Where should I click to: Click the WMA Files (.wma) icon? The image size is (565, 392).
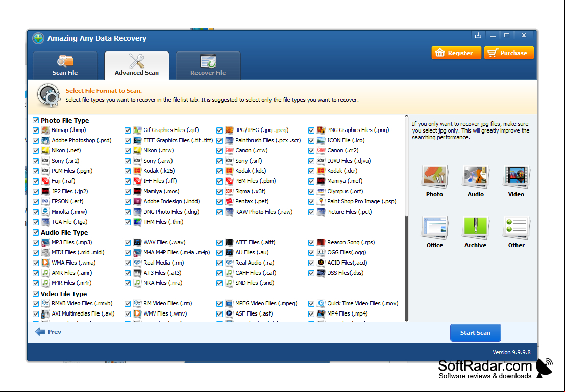[45, 263]
